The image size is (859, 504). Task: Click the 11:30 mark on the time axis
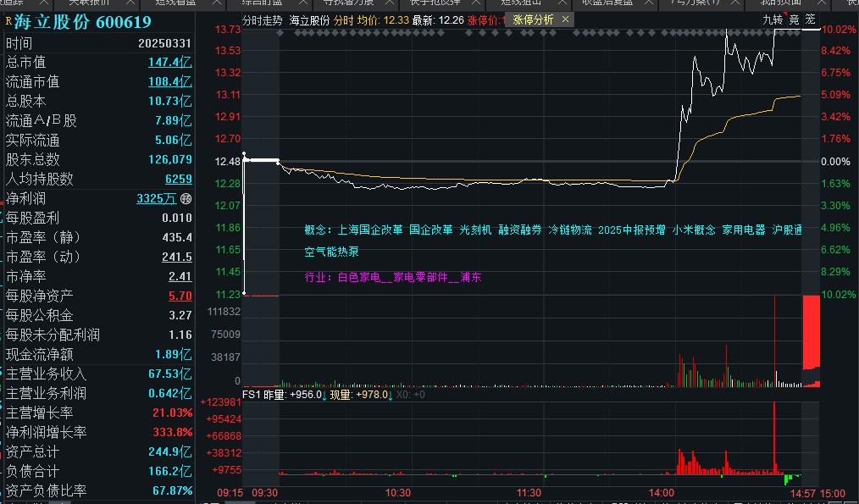point(529,491)
